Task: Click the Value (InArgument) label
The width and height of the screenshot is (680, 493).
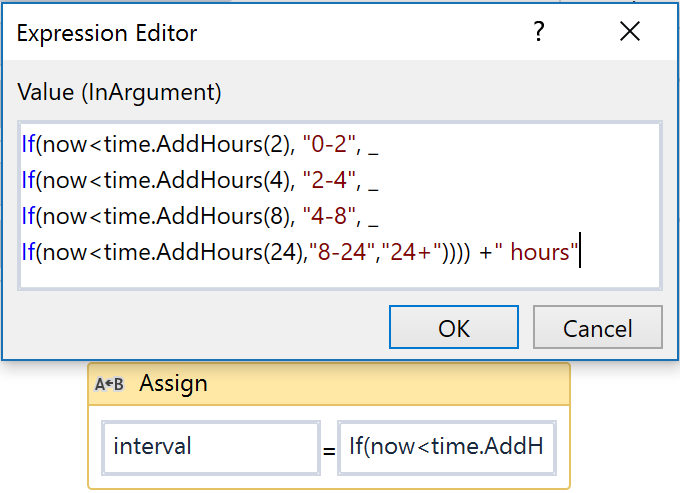Action: point(119,92)
